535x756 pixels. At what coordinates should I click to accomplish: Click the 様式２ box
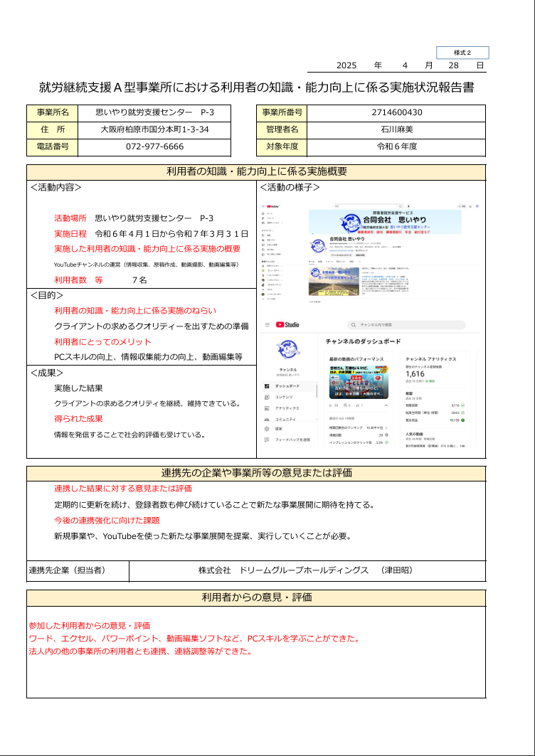(462, 53)
